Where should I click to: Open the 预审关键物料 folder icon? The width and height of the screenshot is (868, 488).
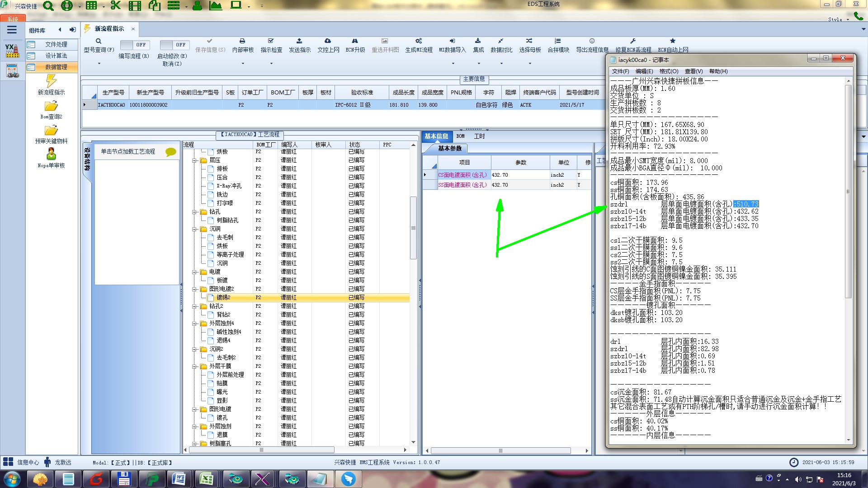tap(51, 131)
